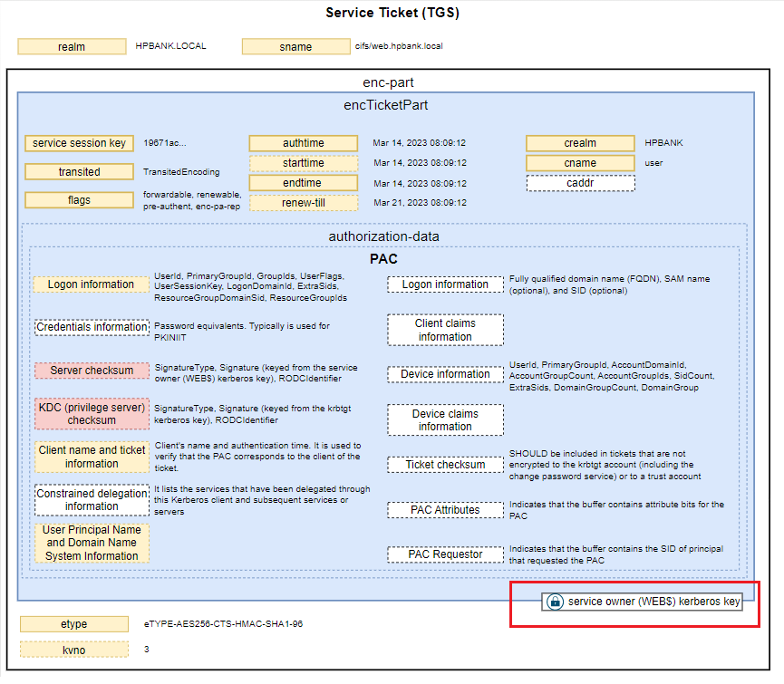This screenshot has height=684, width=784.
Task: Select Client name and ticket information box
Action: click(92, 457)
